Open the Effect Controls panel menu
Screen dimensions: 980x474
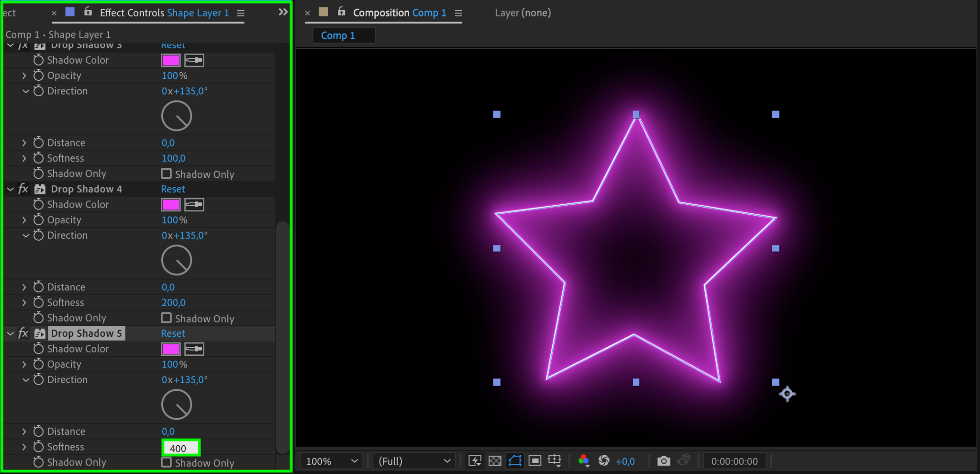(x=241, y=13)
